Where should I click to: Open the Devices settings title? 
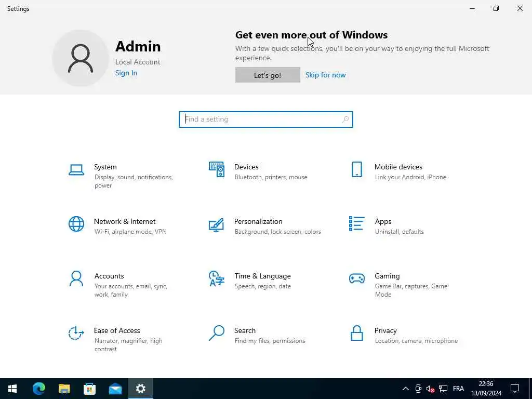[246, 167]
